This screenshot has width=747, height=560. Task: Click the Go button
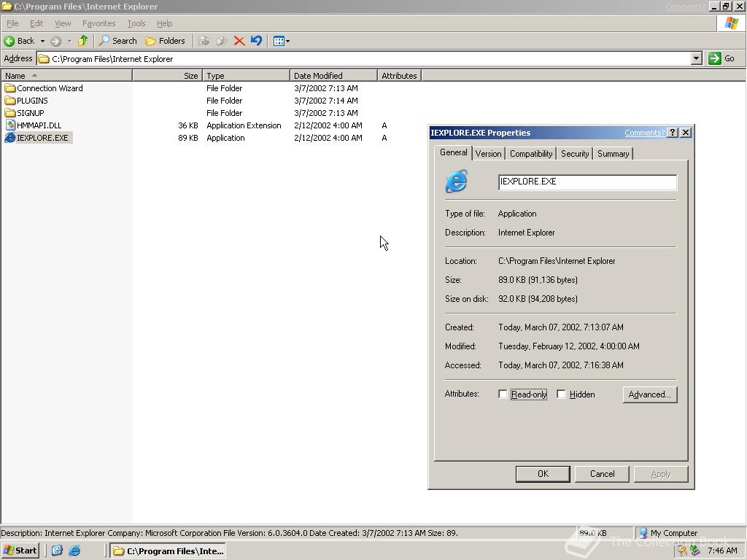coord(721,58)
